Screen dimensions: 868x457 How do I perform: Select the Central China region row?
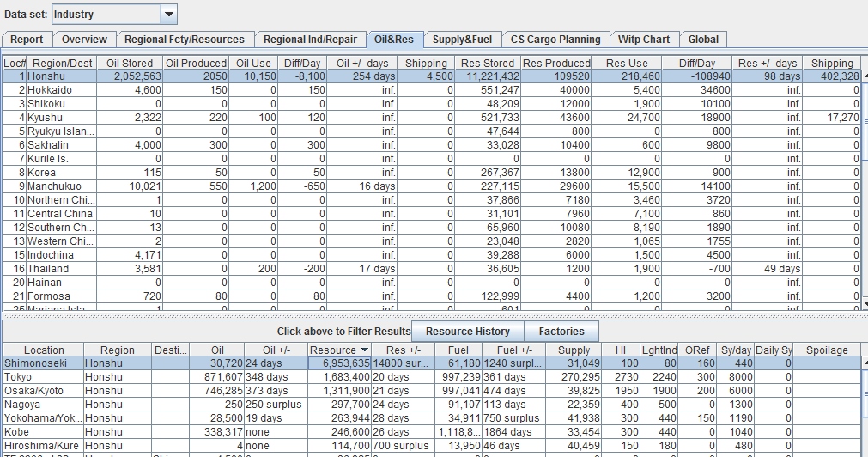click(x=432, y=214)
